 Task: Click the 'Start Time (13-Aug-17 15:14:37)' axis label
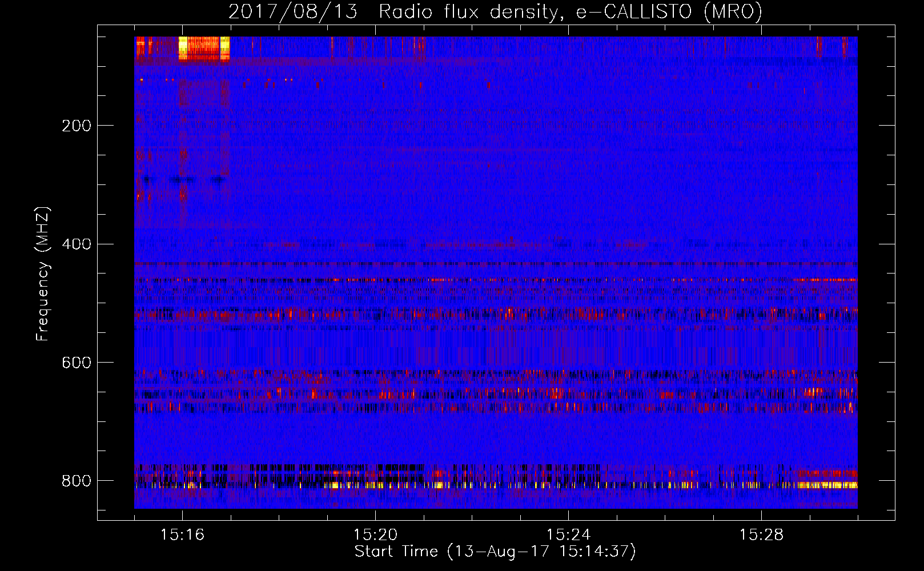click(x=495, y=552)
